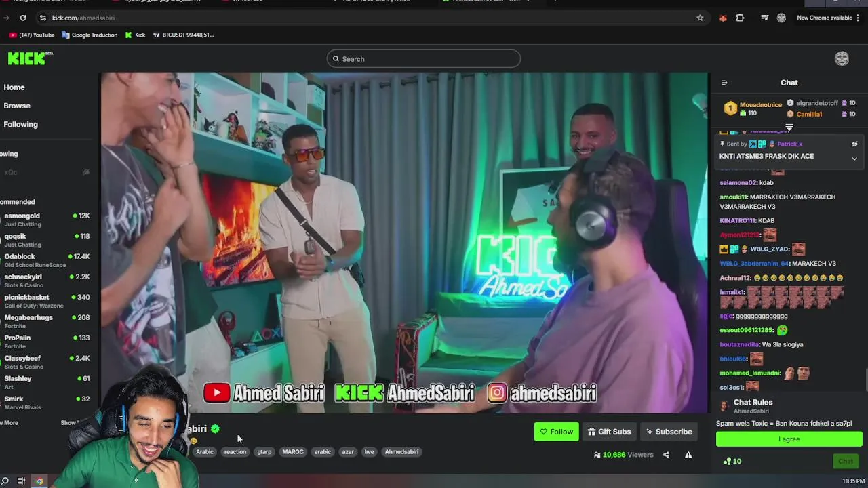Click the Kick logo in the header
Image resolution: width=868 pixels, height=488 pixels.
[x=30, y=59]
